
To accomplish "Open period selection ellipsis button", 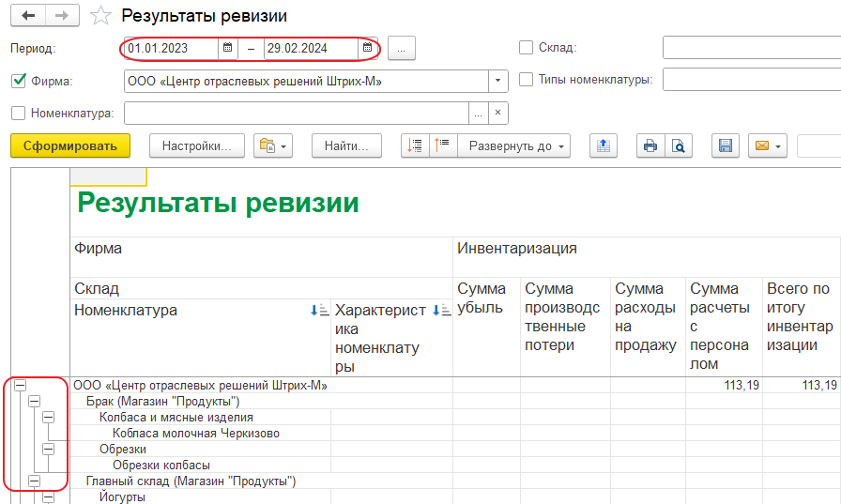I will (401, 48).
